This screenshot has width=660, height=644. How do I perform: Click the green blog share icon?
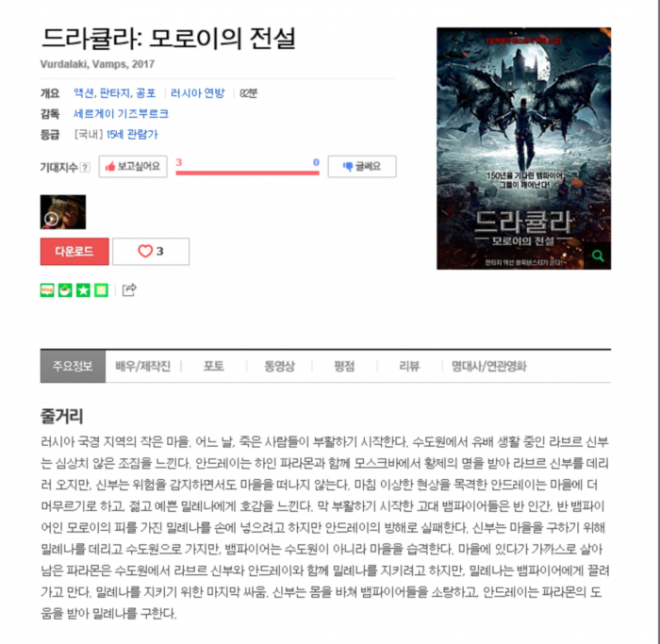[x=47, y=290]
